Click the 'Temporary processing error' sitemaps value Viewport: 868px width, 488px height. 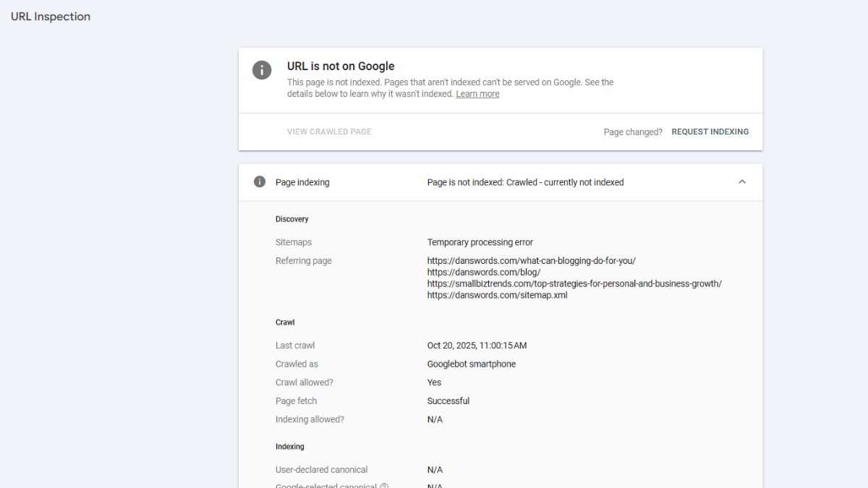pyautogui.click(x=480, y=242)
